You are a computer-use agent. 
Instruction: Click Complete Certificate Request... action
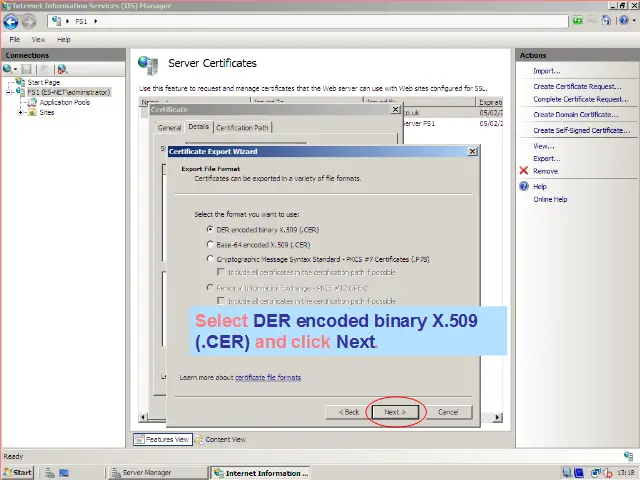[581, 99]
